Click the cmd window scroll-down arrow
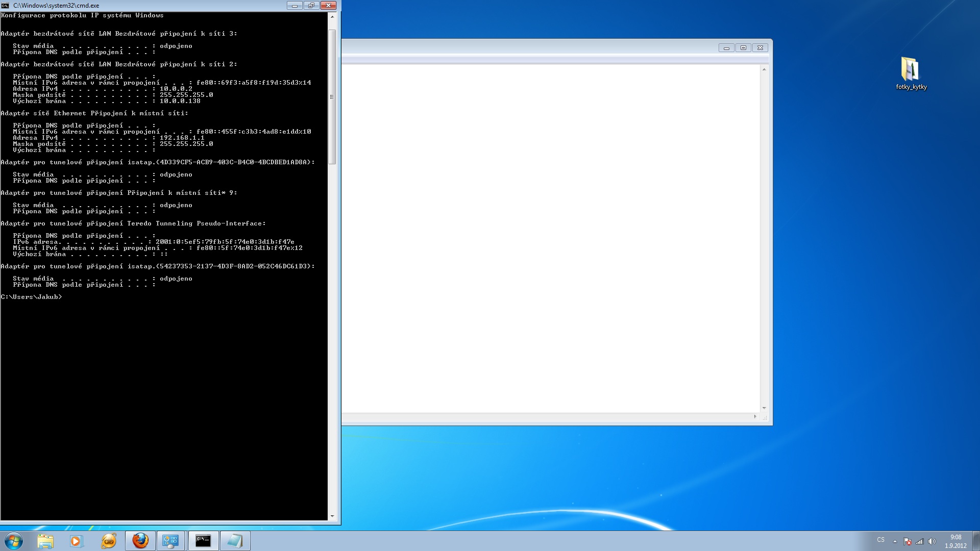 click(x=332, y=516)
